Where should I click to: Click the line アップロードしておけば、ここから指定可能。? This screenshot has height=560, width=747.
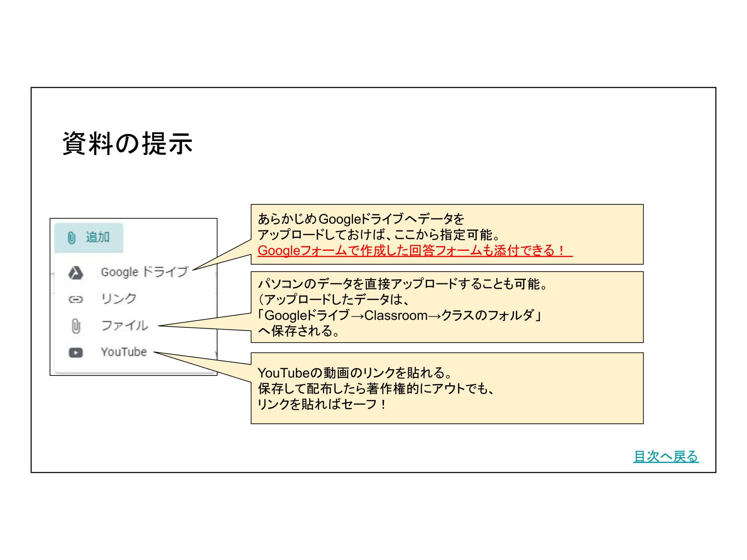coord(378,235)
